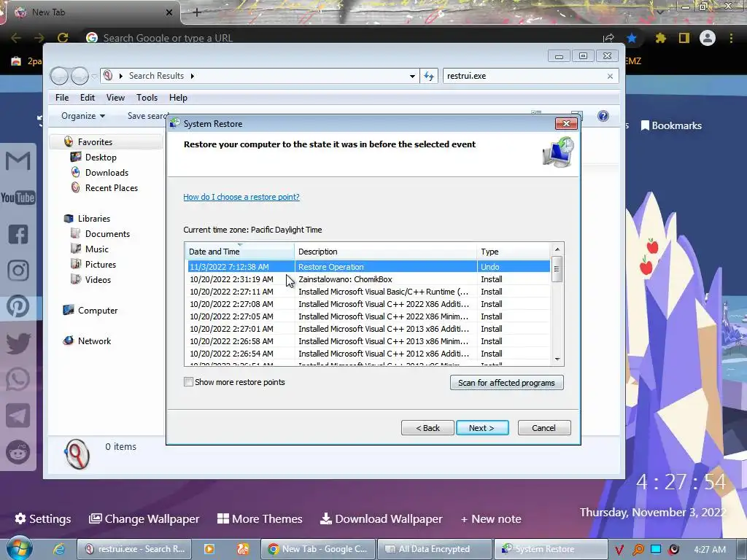Image resolution: width=747 pixels, height=560 pixels.
Task: Sort by Type column header
Action: pos(514,252)
